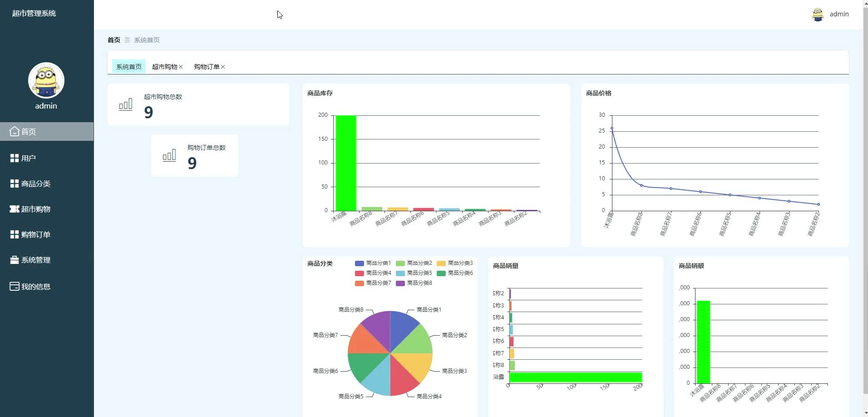868x417 pixels.
Task: Click the 商品分类3 yellow legend color swatch
Action: pos(441,263)
